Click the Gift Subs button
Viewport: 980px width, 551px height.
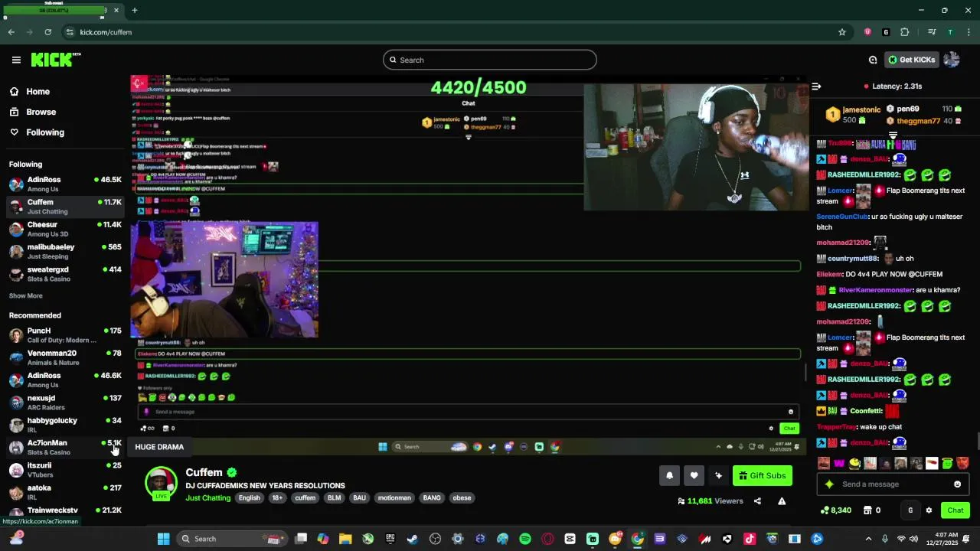click(763, 475)
